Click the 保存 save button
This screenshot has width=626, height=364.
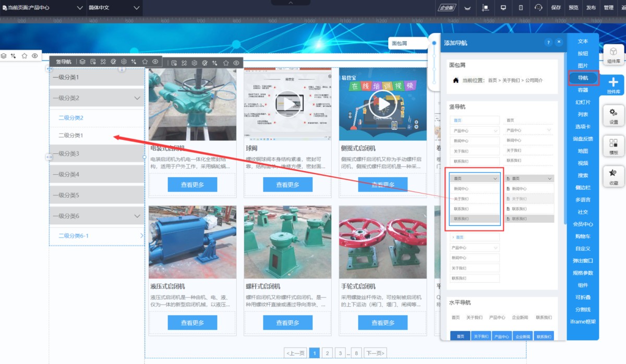(556, 8)
